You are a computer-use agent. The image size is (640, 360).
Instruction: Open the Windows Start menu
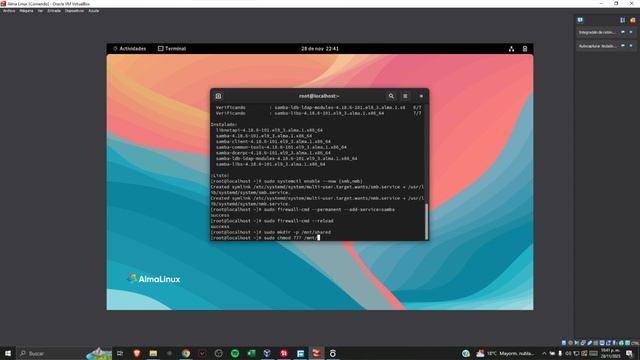8,353
